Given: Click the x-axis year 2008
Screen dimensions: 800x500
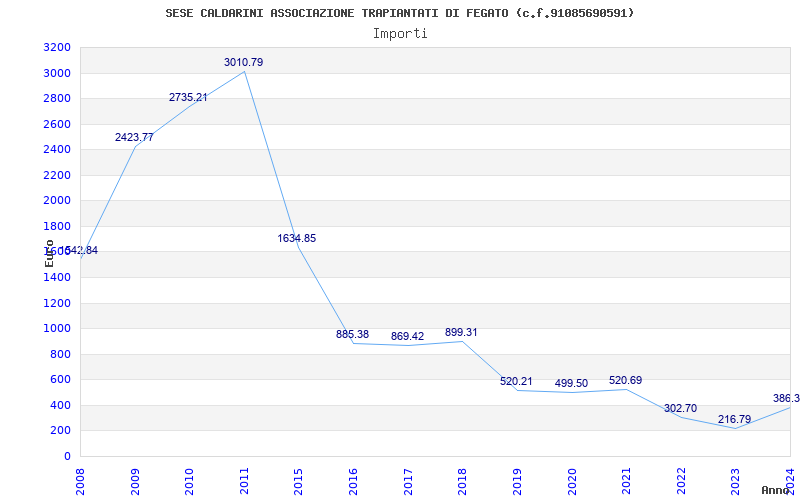Looking at the screenshot, I should coord(80,481).
